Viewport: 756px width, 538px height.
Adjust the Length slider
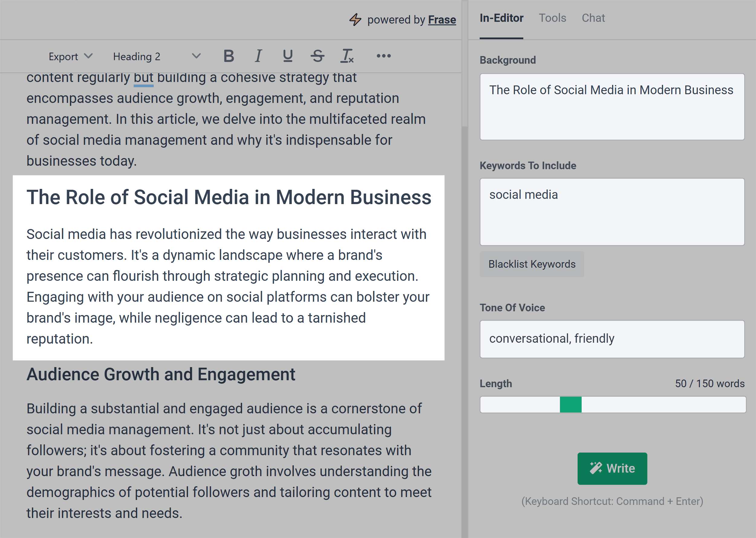(x=570, y=405)
